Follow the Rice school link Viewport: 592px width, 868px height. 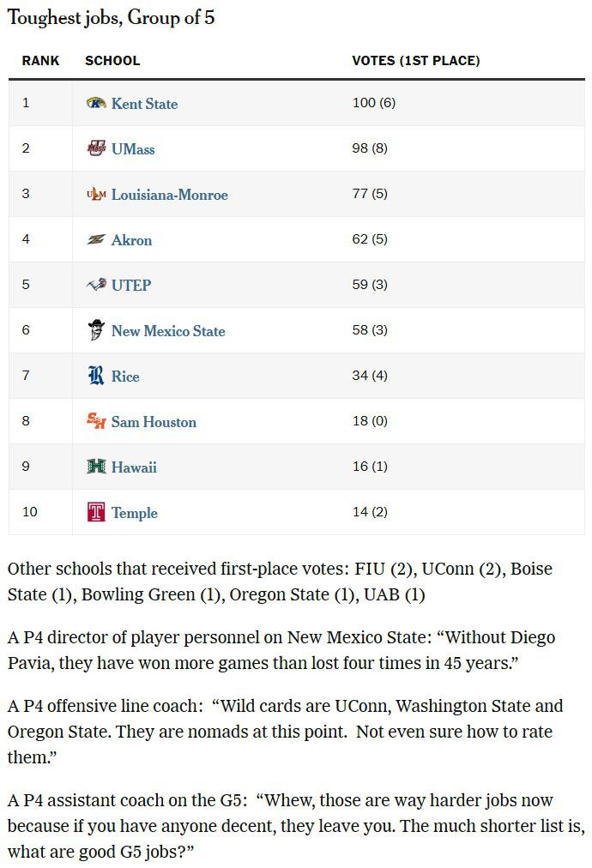coord(125,377)
